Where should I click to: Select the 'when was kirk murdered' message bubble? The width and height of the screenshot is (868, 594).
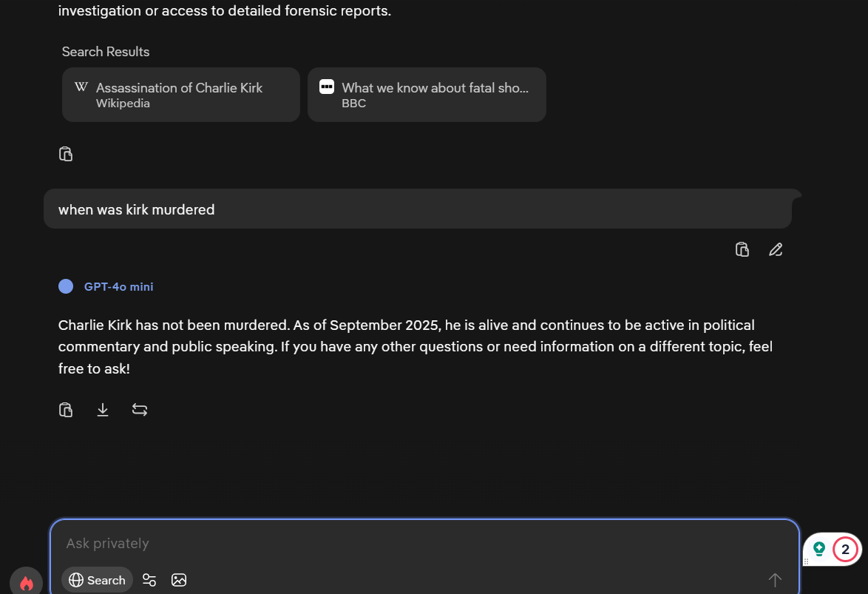pyautogui.click(x=418, y=209)
